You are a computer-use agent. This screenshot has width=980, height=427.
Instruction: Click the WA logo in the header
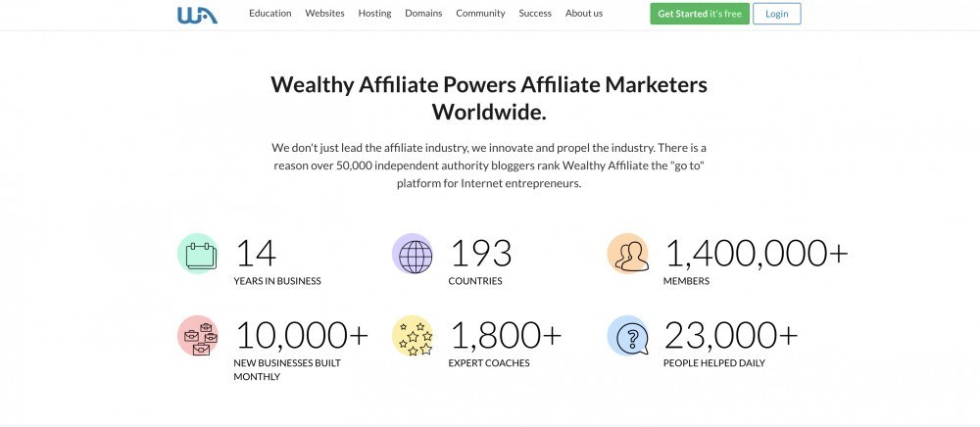pyautogui.click(x=198, y=15)
